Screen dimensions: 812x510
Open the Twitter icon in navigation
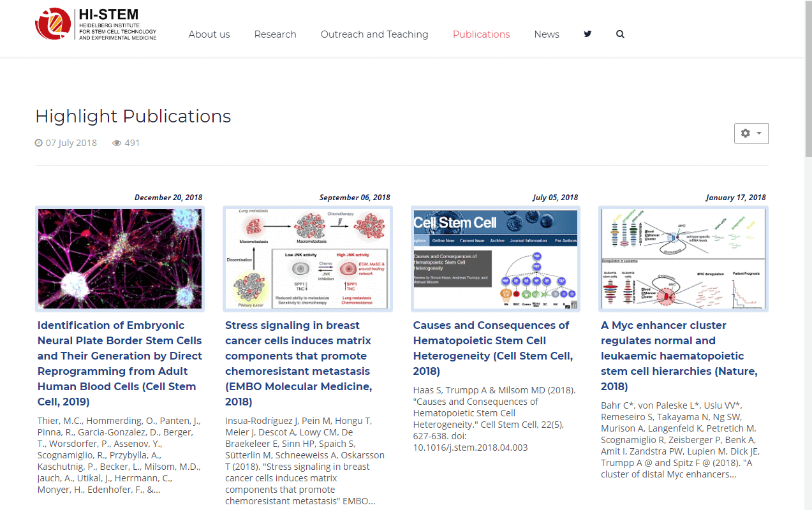click(587, 34)
